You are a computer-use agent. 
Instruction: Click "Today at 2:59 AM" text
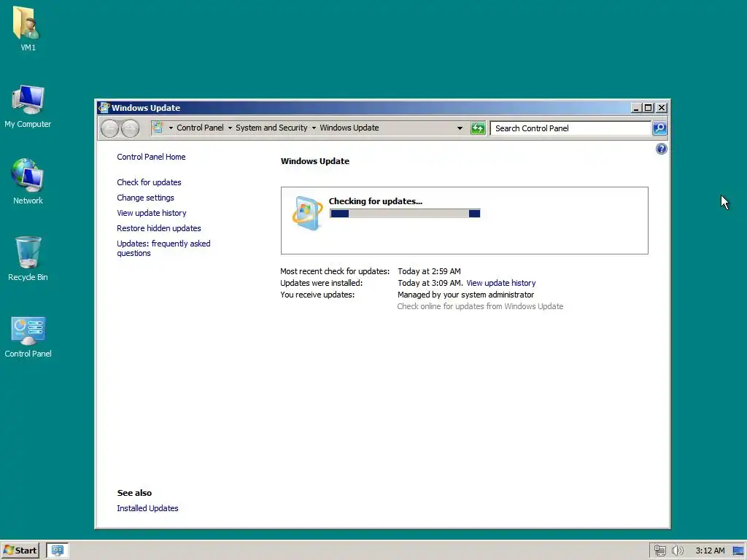tap(429, 271)
